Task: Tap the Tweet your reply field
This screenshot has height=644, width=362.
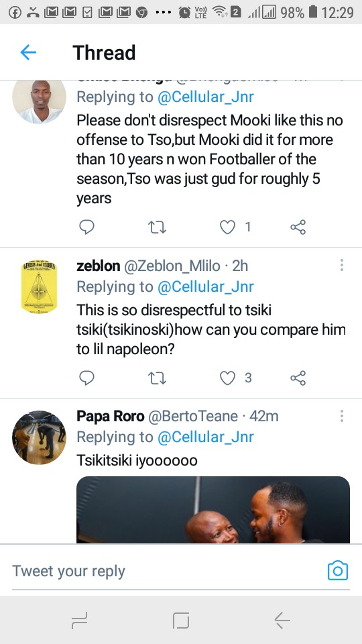Action: 168,571
